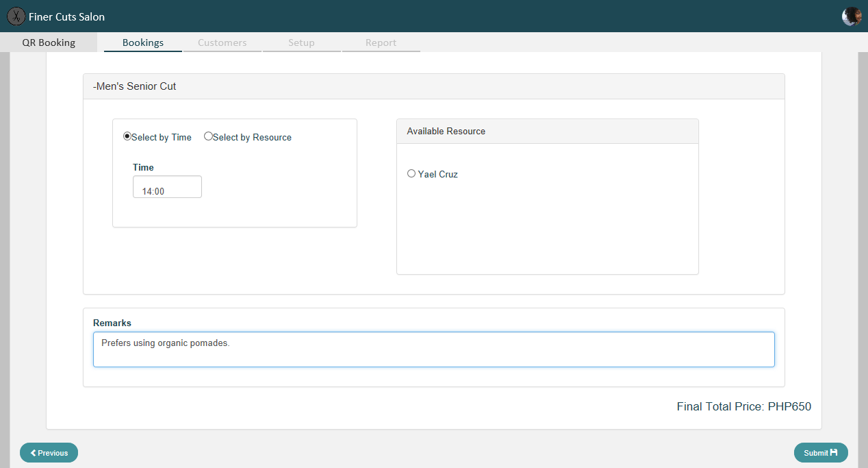Open the user profile avatar menu
868x468 pixels.
click(x=851, y=16)
